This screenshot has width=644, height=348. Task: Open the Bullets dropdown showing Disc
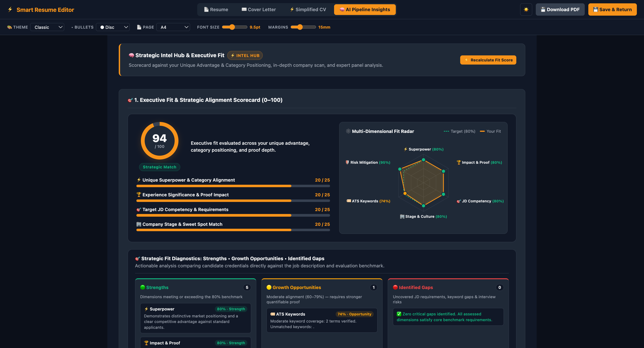point(113,27)
